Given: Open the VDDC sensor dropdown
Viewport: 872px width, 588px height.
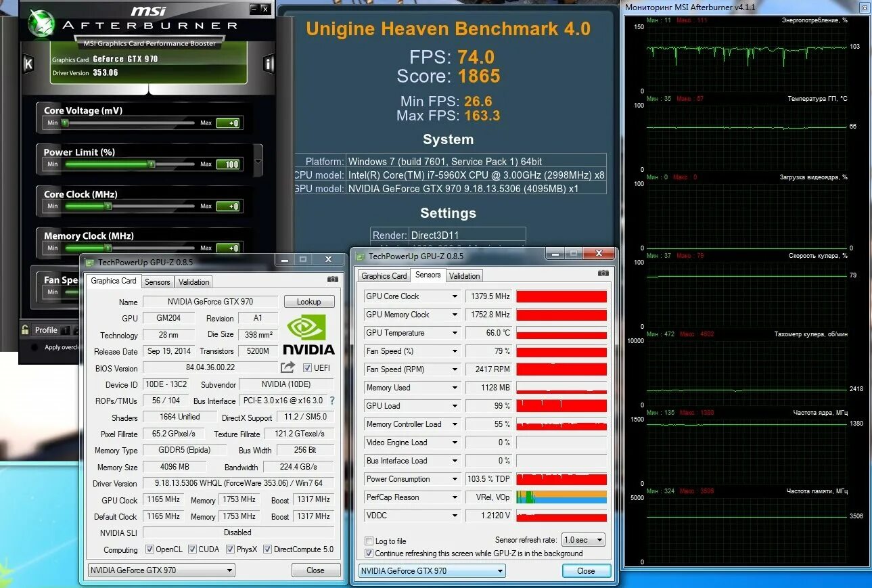Looking at the screenshot, I should click(x=455, y=516).
